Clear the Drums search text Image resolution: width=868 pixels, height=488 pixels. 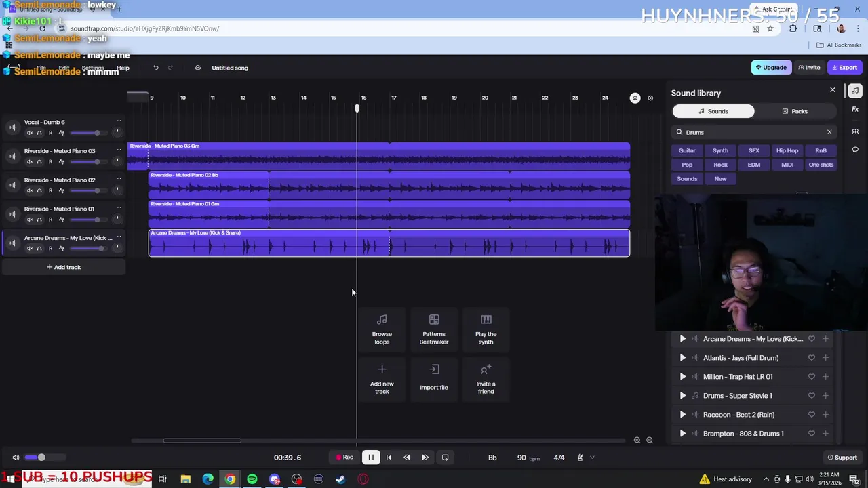829,132
